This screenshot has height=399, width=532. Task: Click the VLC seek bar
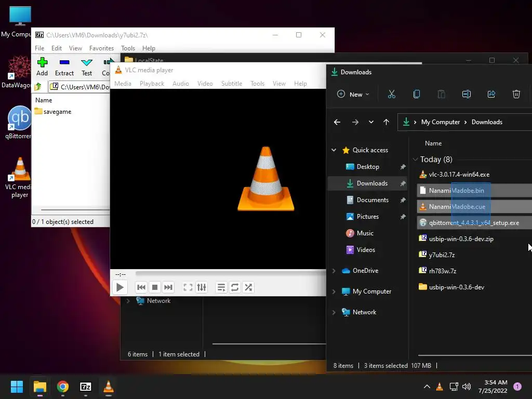[230, 273]
